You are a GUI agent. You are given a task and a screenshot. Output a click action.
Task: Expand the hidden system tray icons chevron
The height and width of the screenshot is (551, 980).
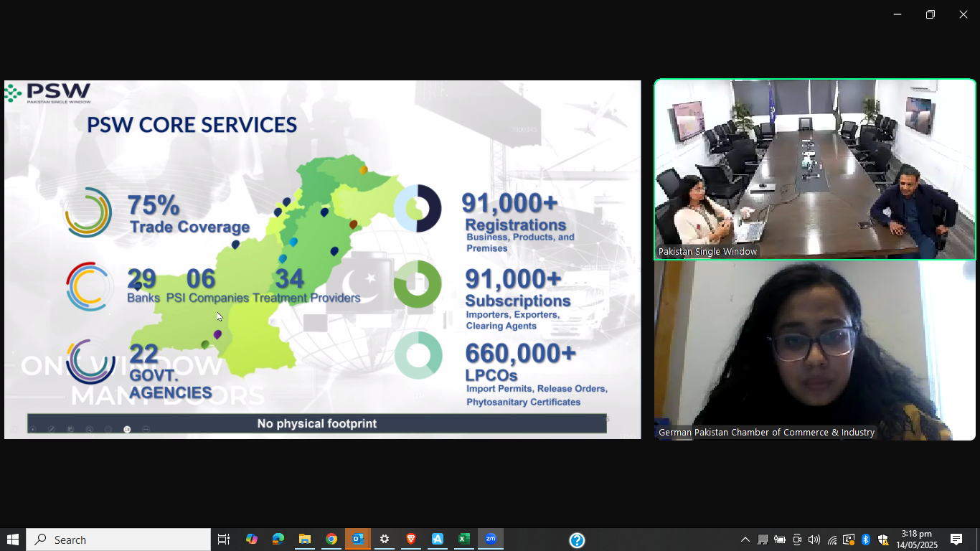(x=745, y=540)
